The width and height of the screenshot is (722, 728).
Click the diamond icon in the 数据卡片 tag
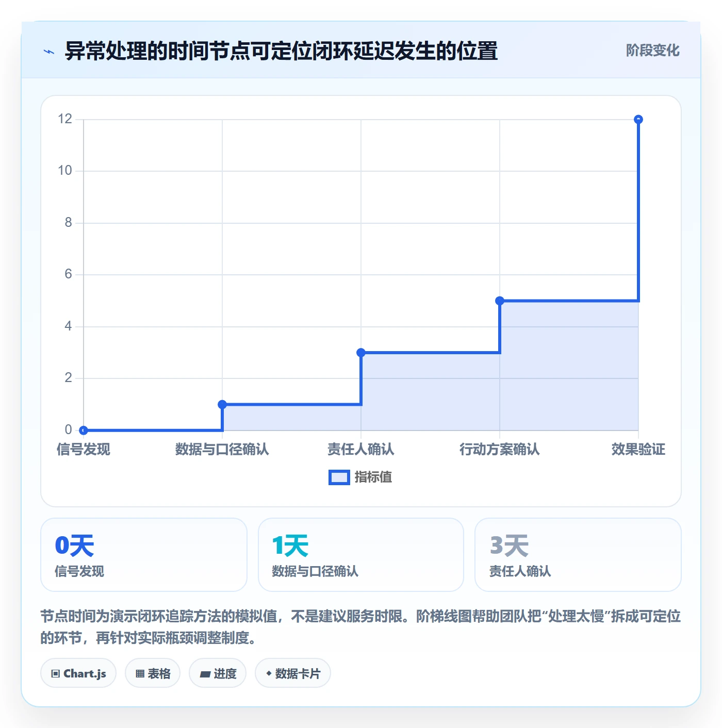(x=269, y=673)
